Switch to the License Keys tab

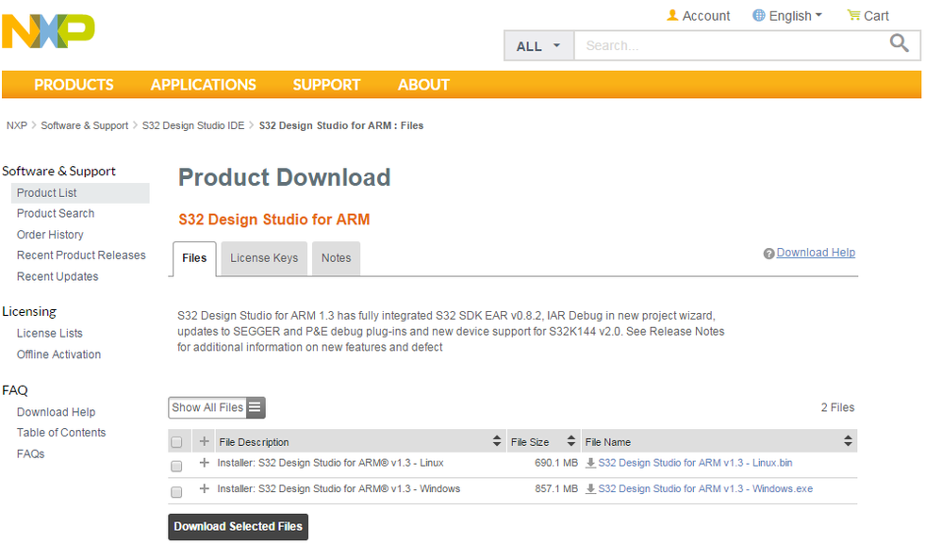tap(264, 257)
